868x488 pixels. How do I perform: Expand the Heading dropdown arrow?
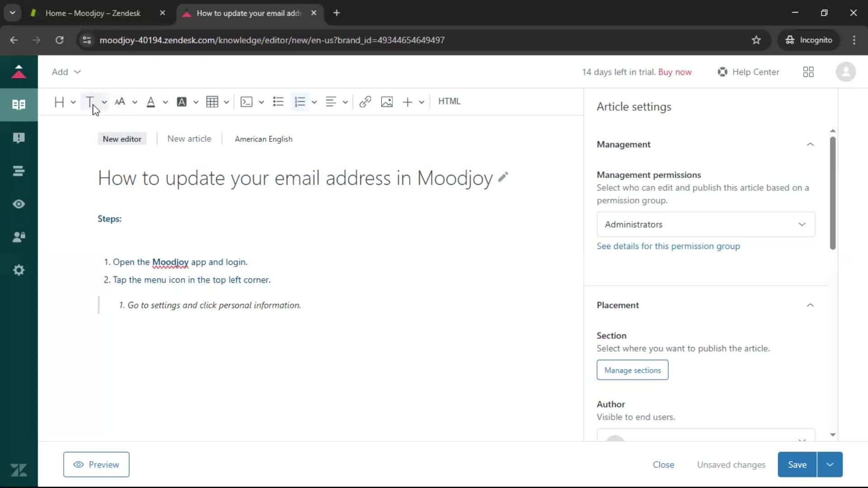73,102
